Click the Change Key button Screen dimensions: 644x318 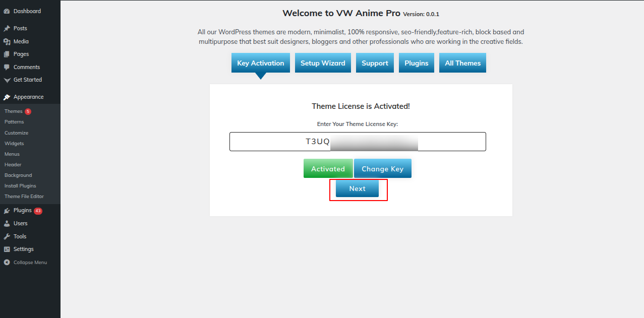coord(383,169)
